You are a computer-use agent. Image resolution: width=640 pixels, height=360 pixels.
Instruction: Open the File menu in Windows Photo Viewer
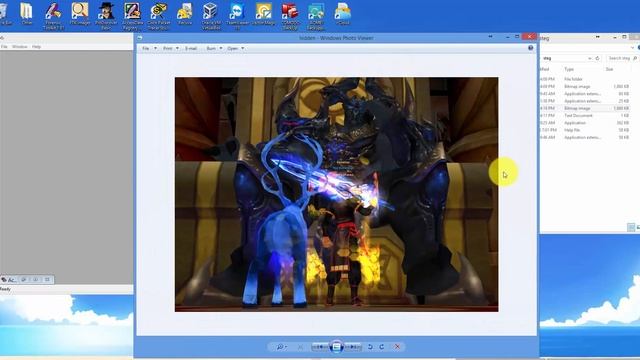click(149, 48)
